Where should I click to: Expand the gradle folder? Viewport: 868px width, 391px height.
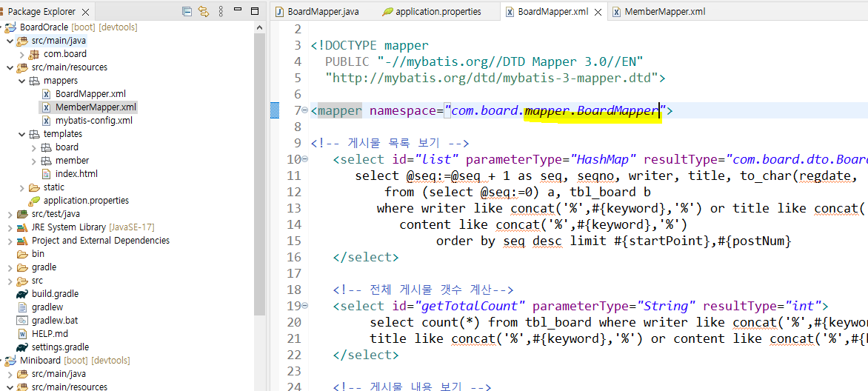coord(10,267)
